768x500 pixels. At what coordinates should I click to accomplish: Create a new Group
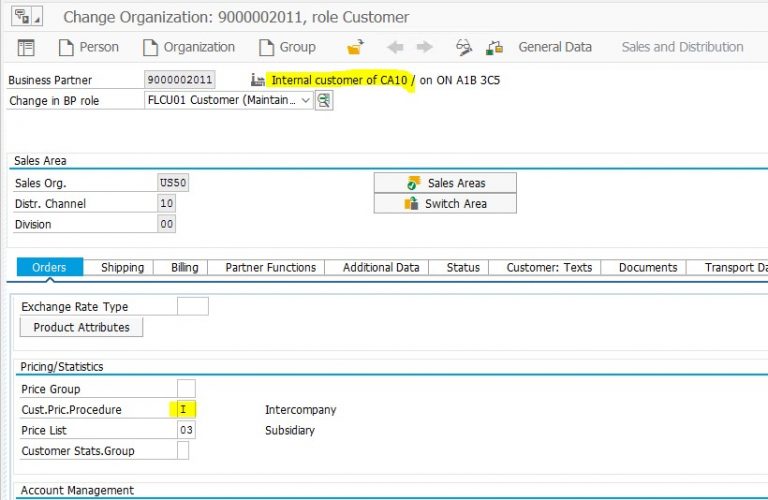point(286,47)
